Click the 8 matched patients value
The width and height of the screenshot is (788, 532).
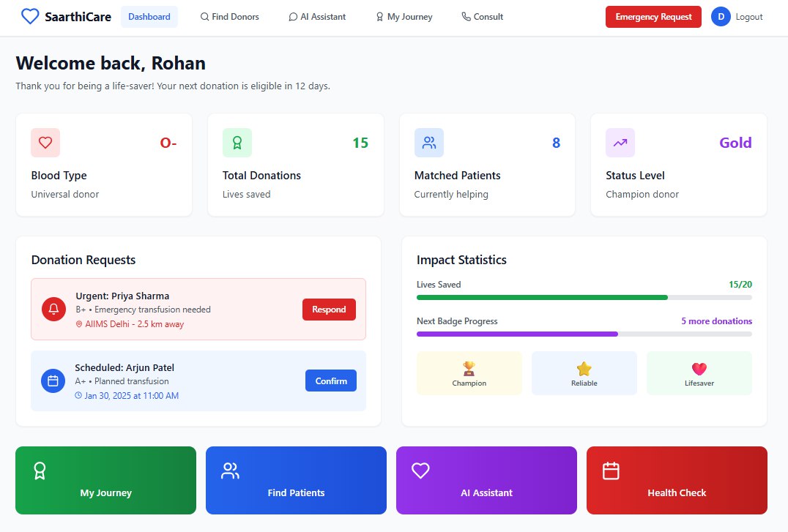(x=557, y=143)
